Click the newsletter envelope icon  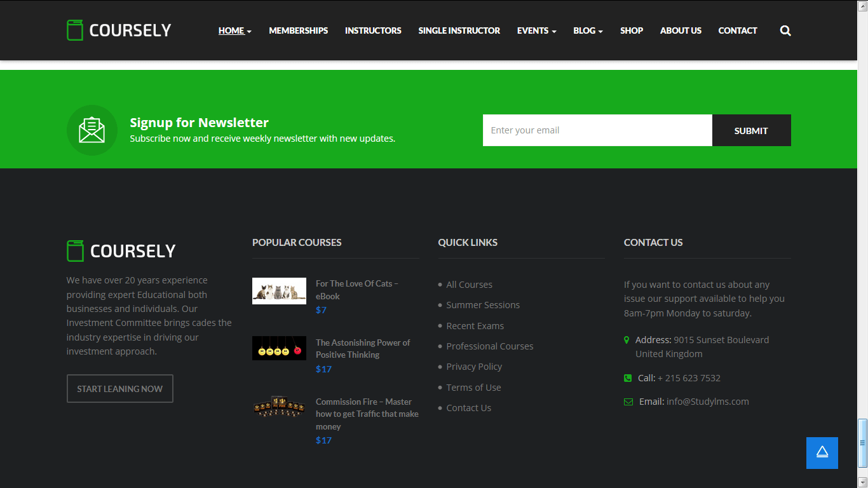tap(92, 130)
